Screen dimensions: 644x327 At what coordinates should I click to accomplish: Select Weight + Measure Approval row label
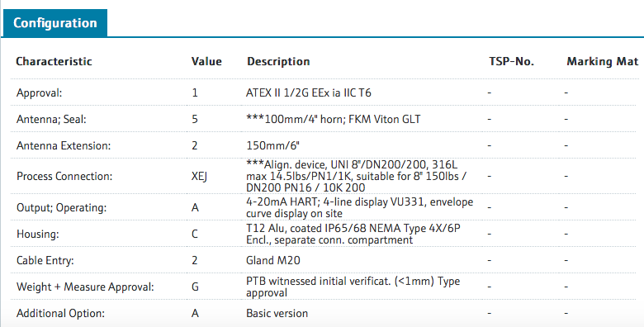click(x=85, y=287)
